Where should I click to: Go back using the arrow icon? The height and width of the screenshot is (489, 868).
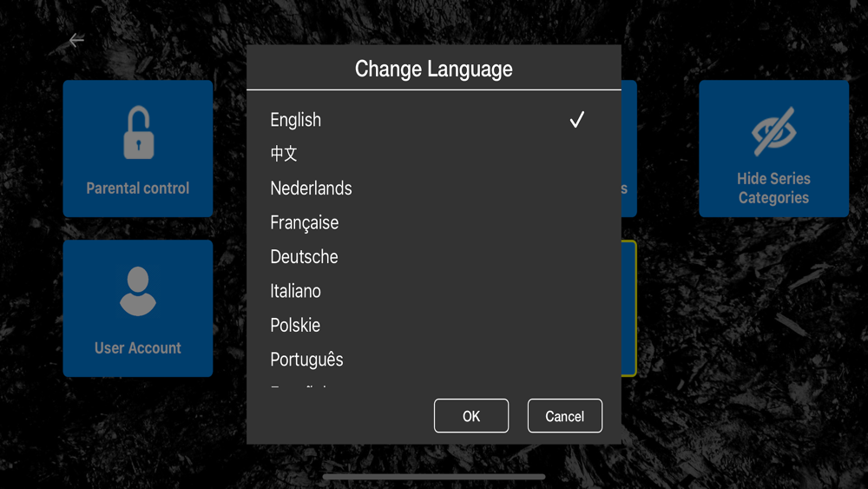[76, 40]
